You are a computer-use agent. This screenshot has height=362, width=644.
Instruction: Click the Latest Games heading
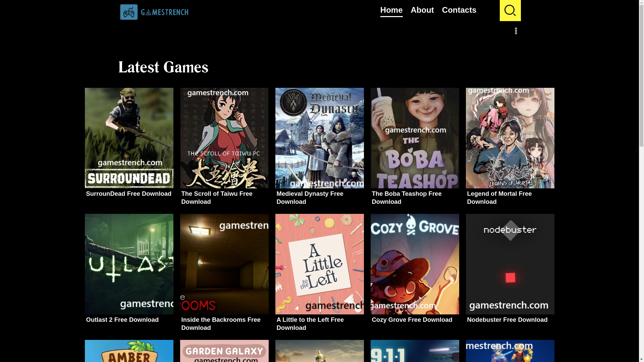click(x=163, y=67)
